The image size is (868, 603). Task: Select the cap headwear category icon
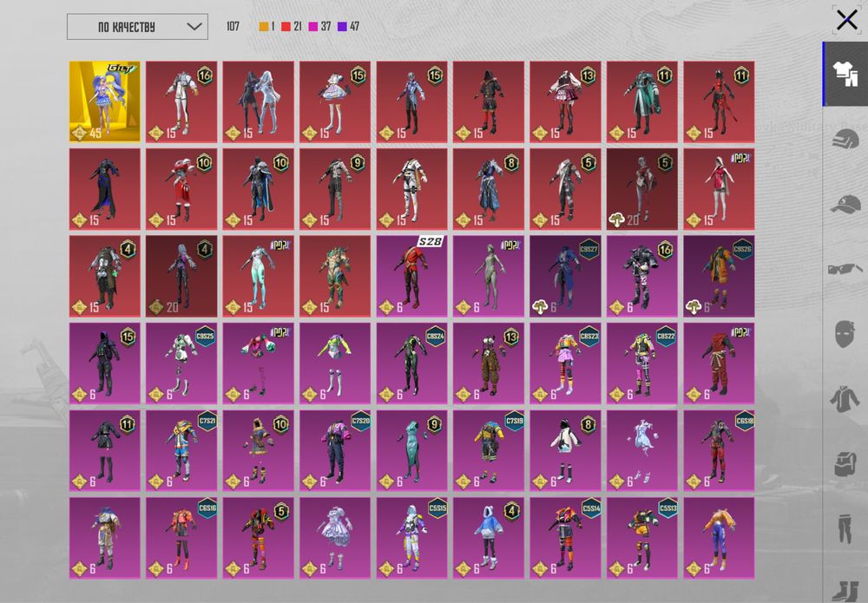tap(845, 204)
